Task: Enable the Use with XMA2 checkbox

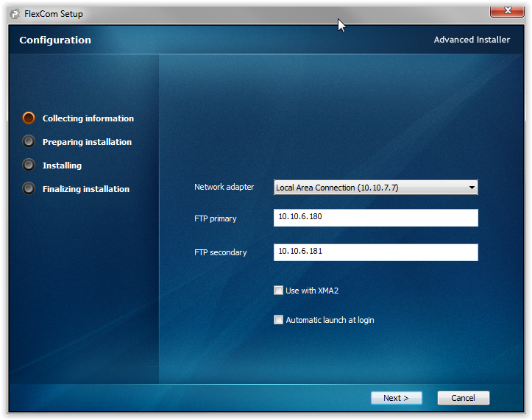Action: pos(278,291)
